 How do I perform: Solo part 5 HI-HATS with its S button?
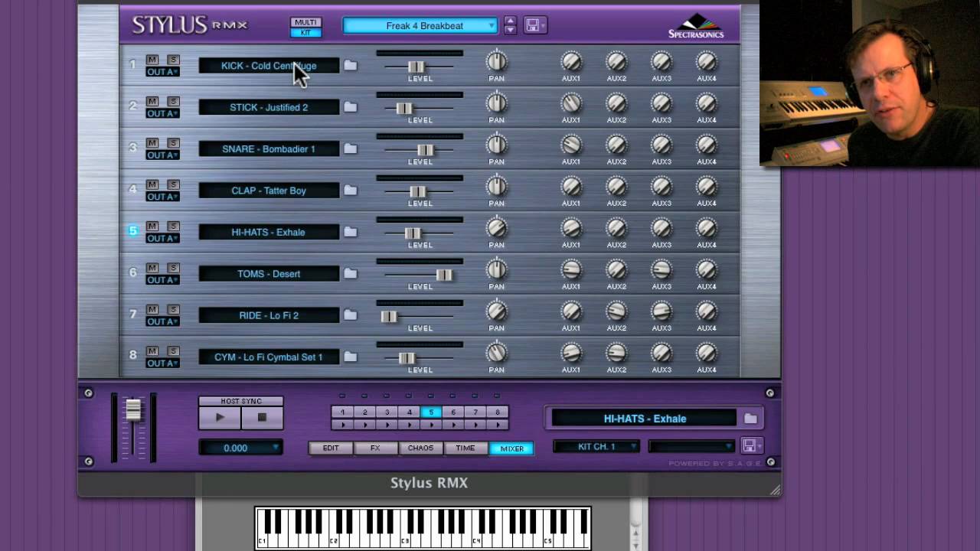pos(173,227)
